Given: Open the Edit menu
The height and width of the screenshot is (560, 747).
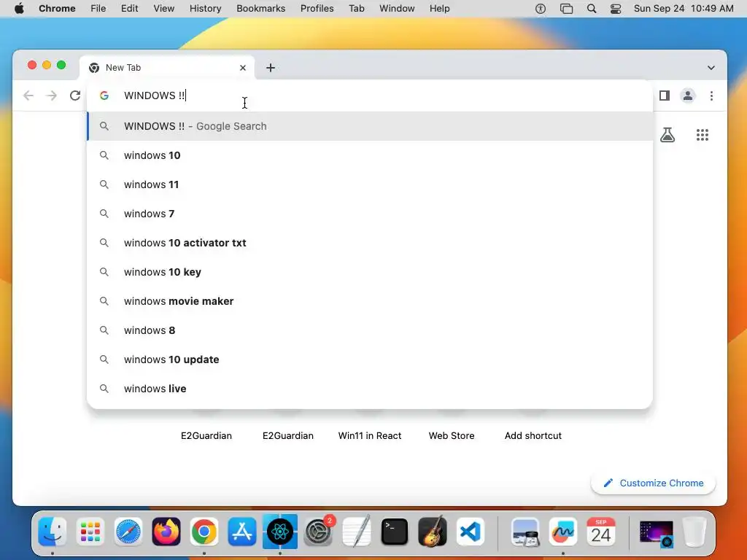Looking at the screenshot, I should point(129,9).
